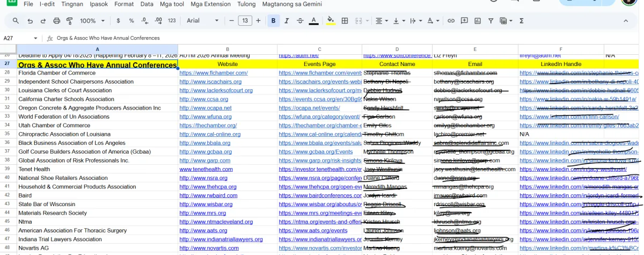Image resolution: width=644 pixels, height=255 pixels.
Task: Redo the last undone action
Action: (43, 21)
